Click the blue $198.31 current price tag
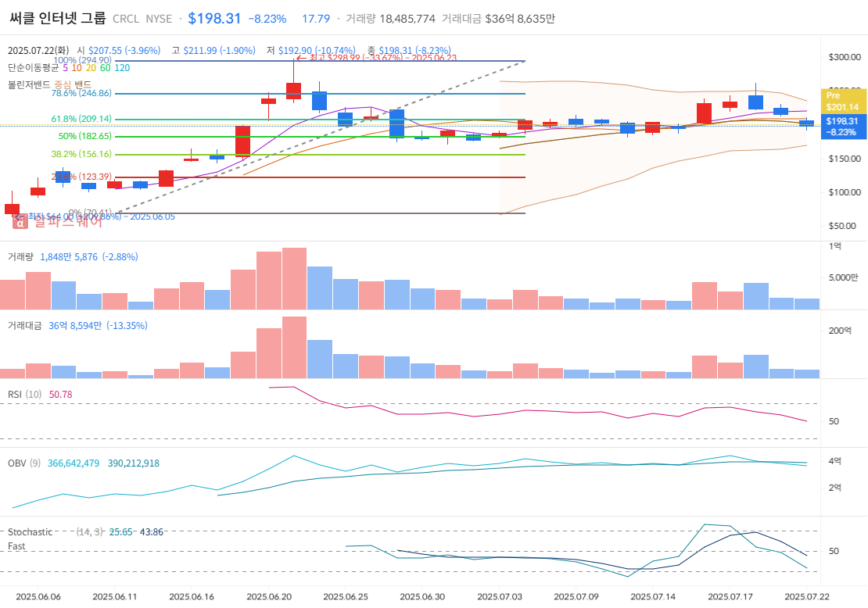Screen dimensions: 868x608 [842, 127]
